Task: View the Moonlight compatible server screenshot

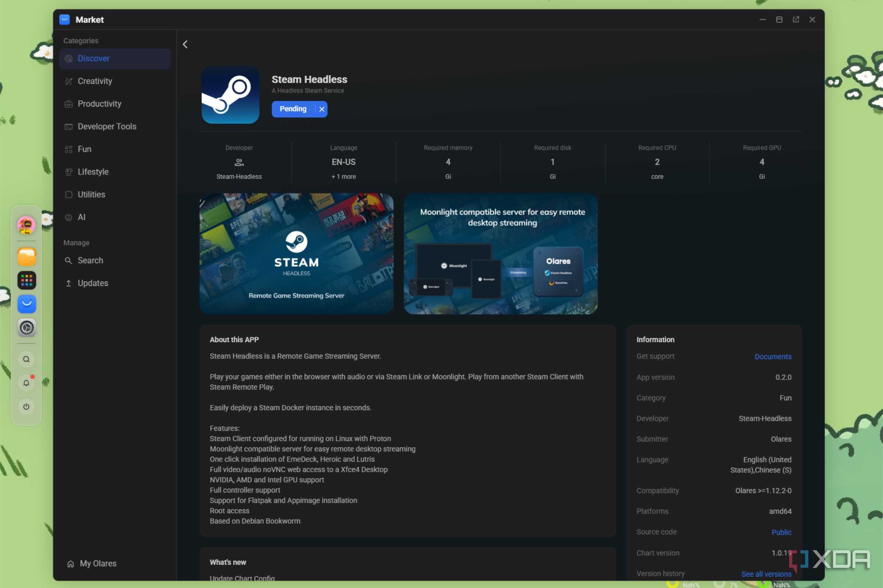Action: coord(501,254)
